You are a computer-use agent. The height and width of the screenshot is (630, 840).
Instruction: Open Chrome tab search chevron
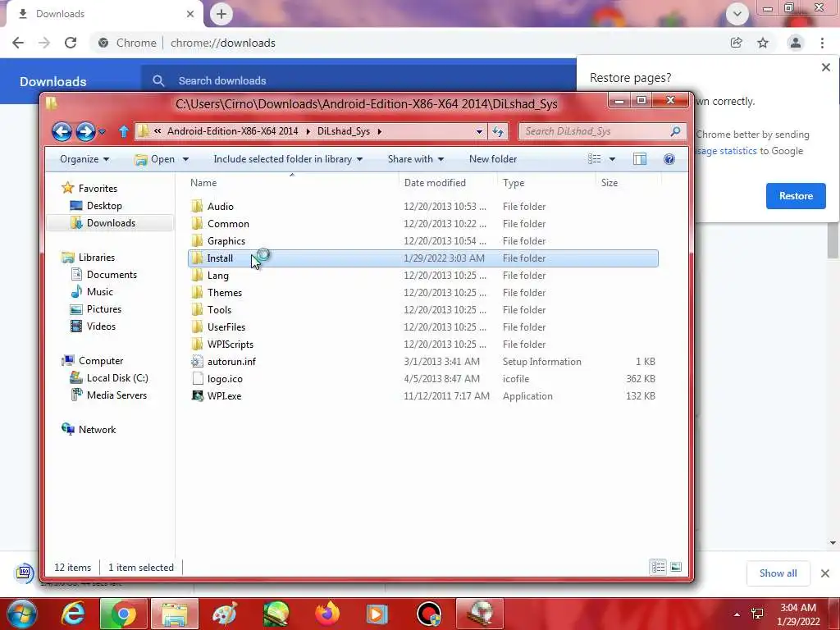click(x=737, y=14)
